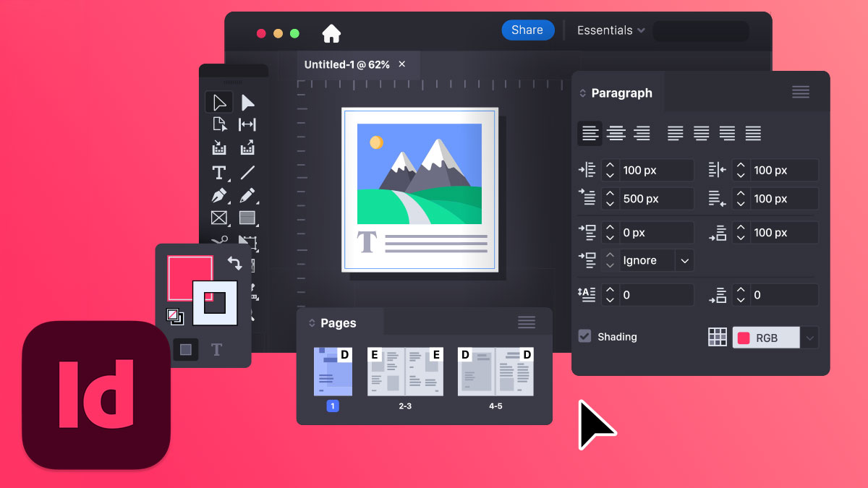The height and width of the screenshot is (488, 868).
Task: Apply align left to paragraph
Action: (590, 133)
